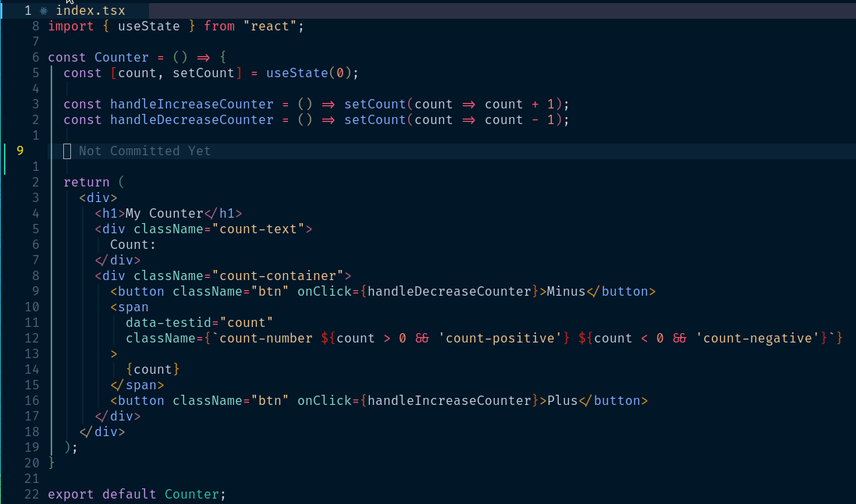
Task: Click 'handleIncreaseCounter' in the onClick handler
Action: [449, 401]
